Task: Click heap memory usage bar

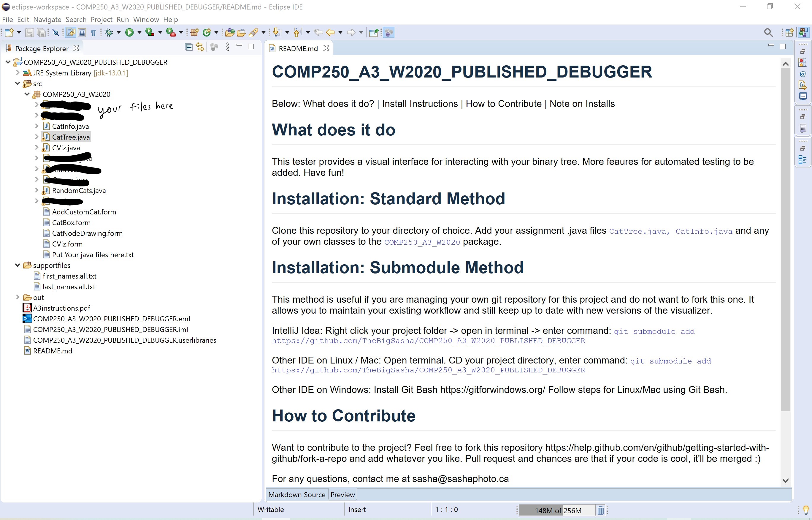Action: [557, 510]
